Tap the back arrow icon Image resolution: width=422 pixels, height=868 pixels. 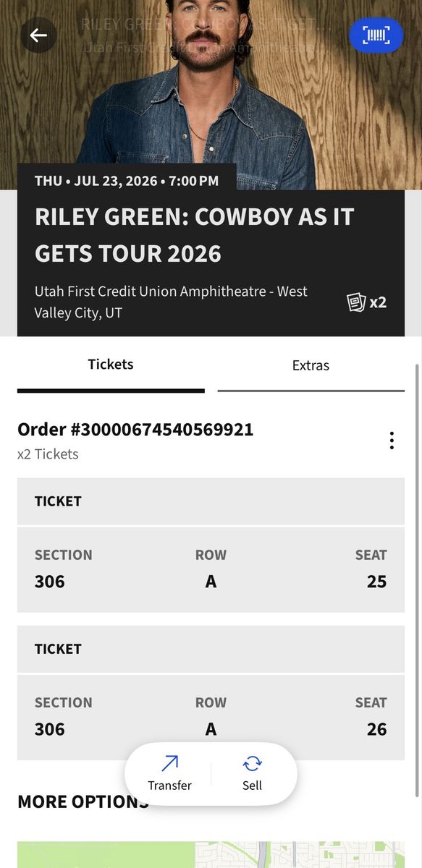38,35
